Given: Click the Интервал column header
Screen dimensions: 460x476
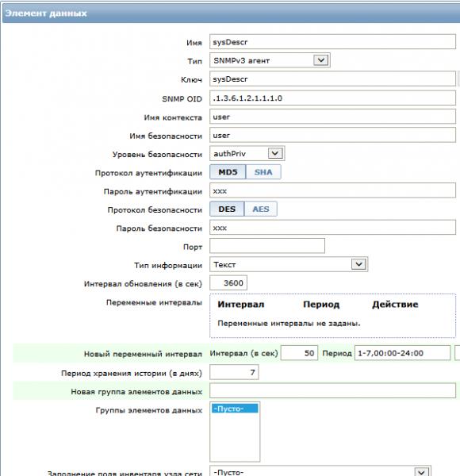Looking at the screenshot, I should (x=241, y=305).
